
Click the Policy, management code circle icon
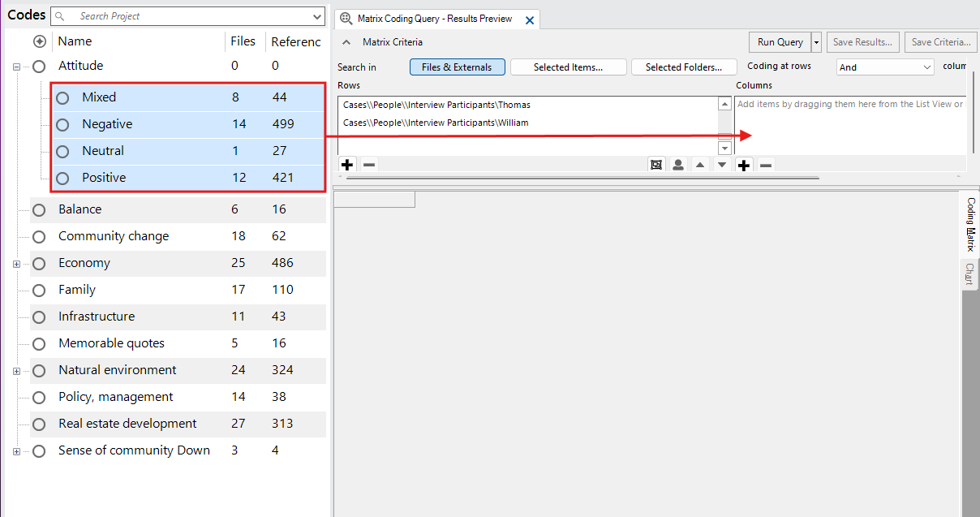point(39,398)
